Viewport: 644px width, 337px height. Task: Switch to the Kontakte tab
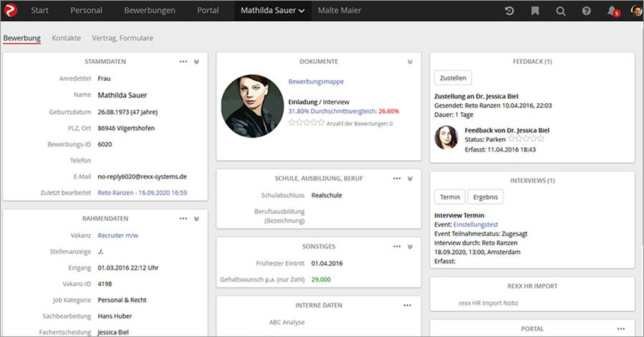66,38
